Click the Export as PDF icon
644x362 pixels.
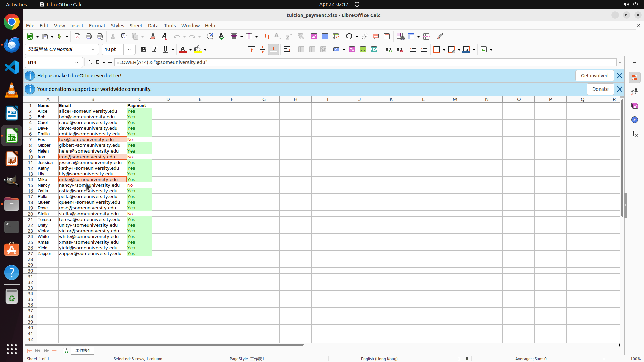(77, 36)
